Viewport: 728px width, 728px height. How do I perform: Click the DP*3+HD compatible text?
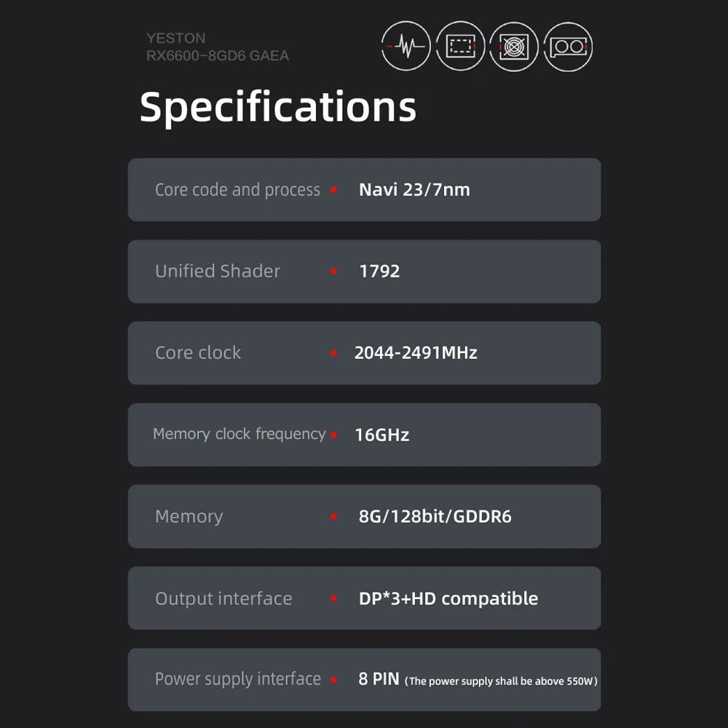pyautogui.click(x=448, y=598)
